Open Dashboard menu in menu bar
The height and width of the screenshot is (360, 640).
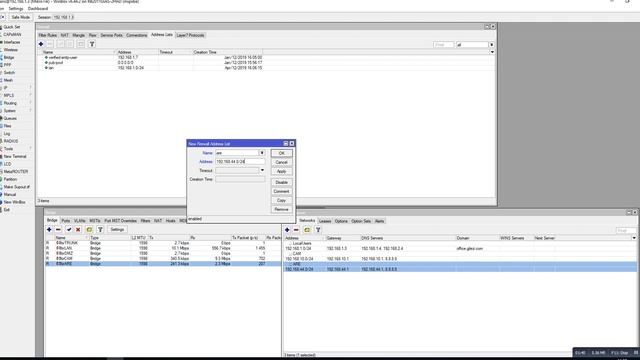click(38, 9)
